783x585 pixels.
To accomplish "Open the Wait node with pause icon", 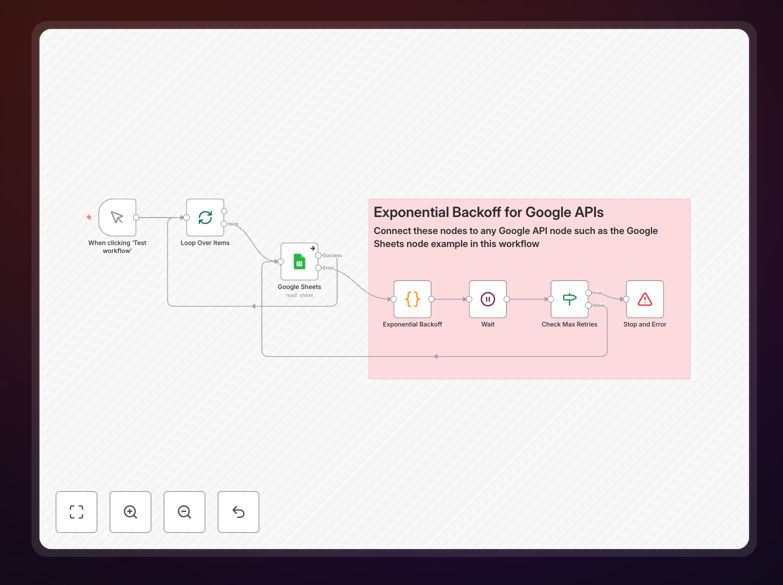I will [x=488, y=299].
